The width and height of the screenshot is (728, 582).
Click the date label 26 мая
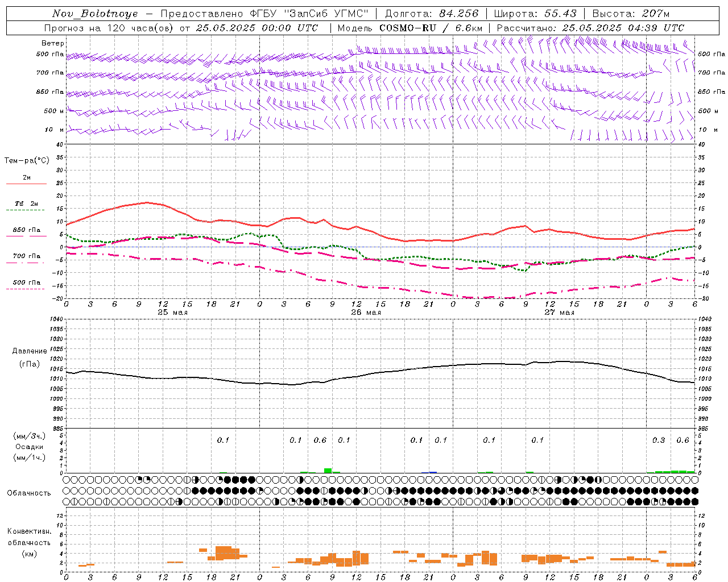click(366, 313)
